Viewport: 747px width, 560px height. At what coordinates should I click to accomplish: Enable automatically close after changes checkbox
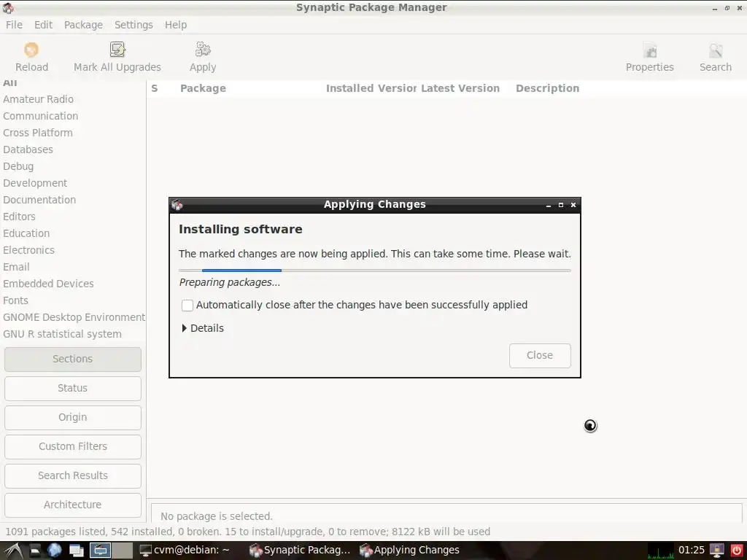187,306
